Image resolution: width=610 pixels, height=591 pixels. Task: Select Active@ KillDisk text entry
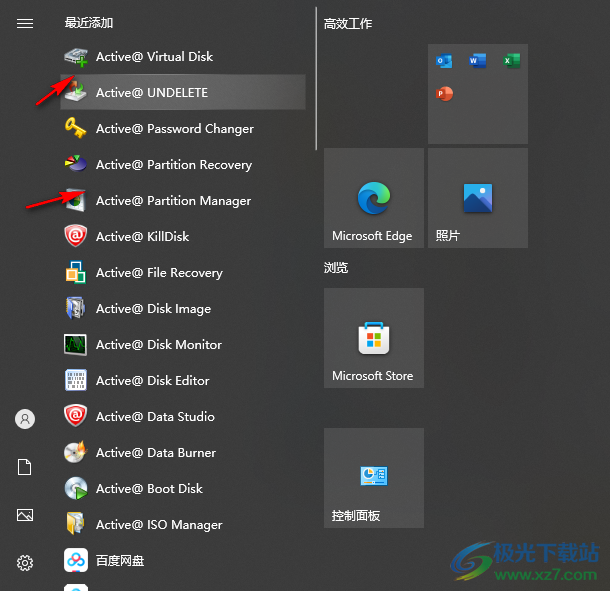tap(142, 237)
